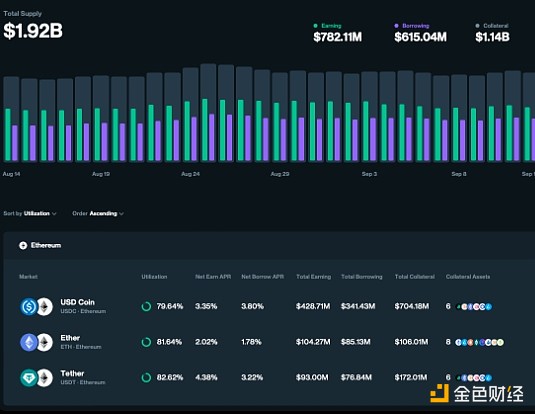535x414 pixels.
Task: Click the $172.01M total collateral cell
Action: coord(411,377)
